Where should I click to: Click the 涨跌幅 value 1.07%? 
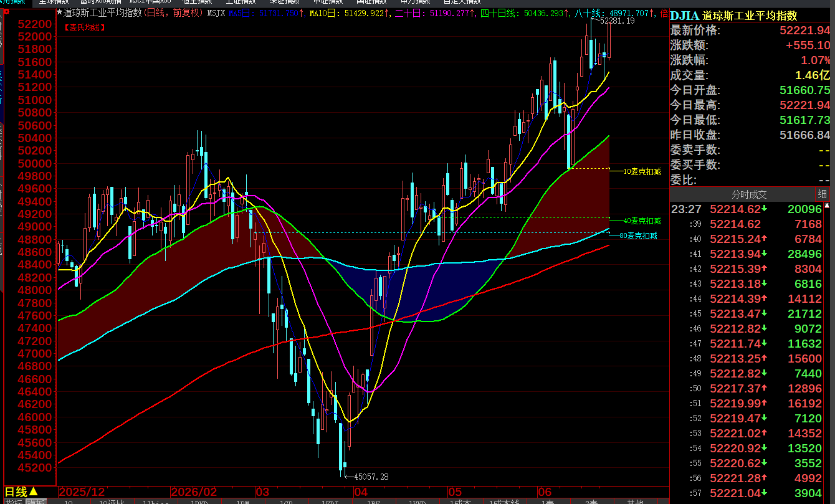click(x=815, y=60)
